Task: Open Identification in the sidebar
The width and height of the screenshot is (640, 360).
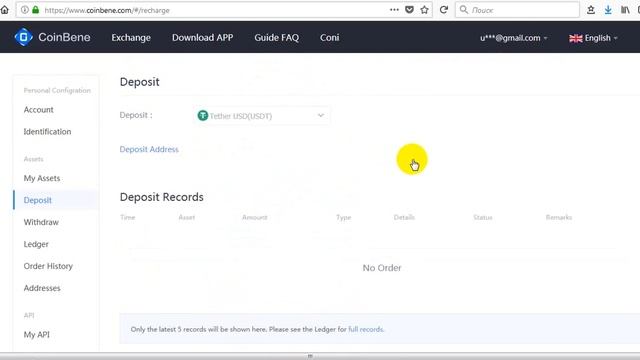Action: tap(47, 132)
